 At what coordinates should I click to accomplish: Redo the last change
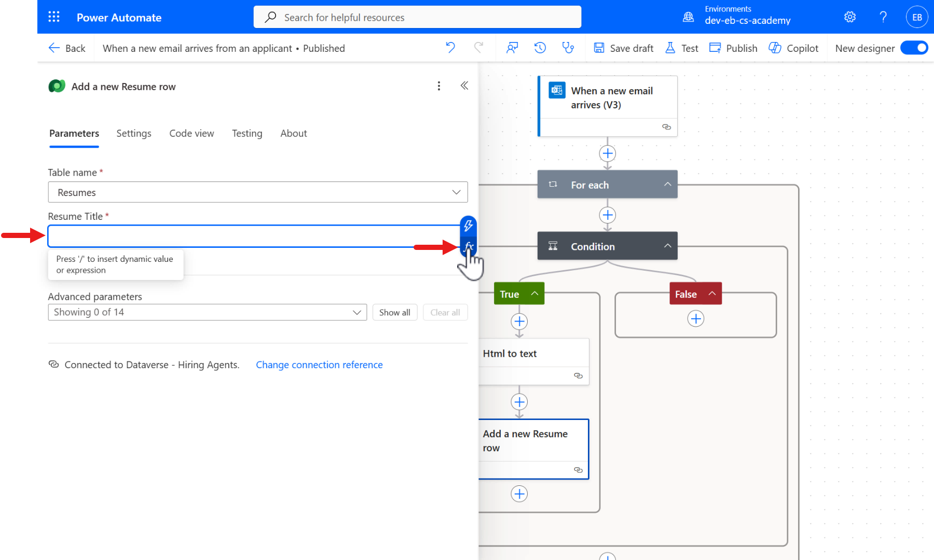(x=478, y=48)
